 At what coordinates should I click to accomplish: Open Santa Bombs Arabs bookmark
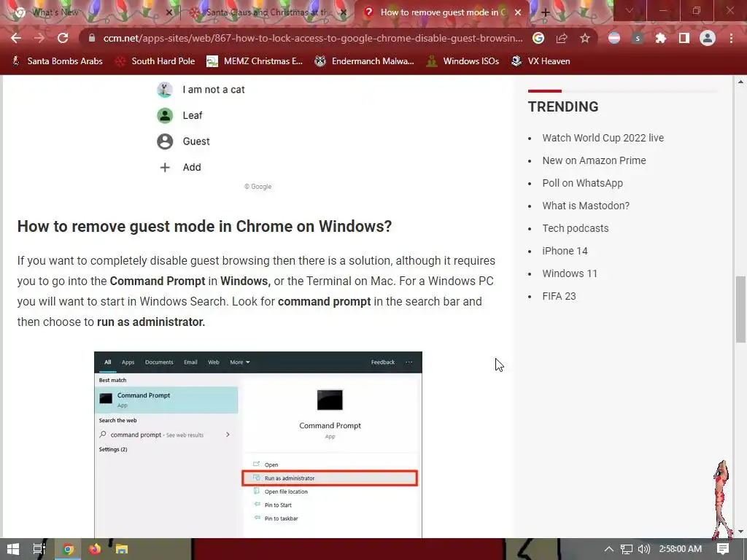tap(57, 61)
